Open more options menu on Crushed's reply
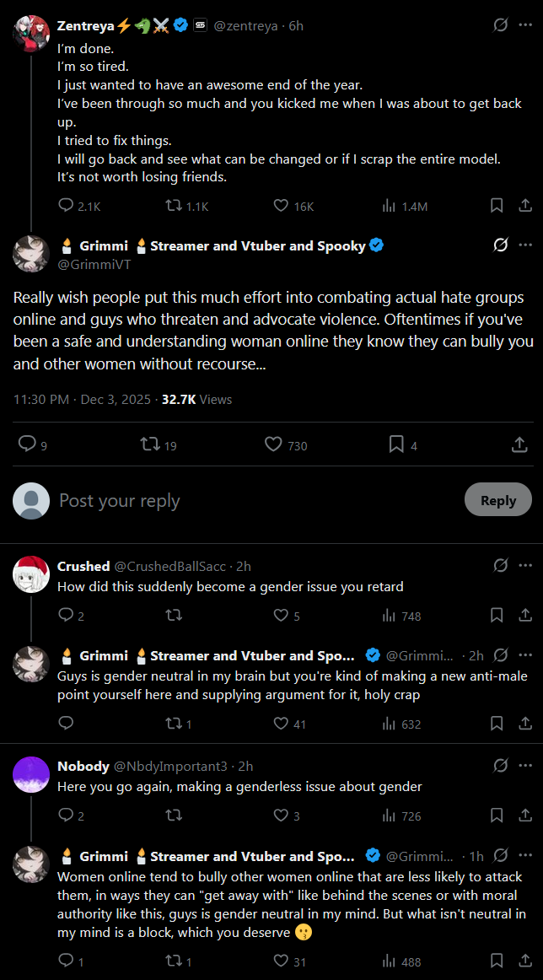543x980 pixels. pos(525,566)
